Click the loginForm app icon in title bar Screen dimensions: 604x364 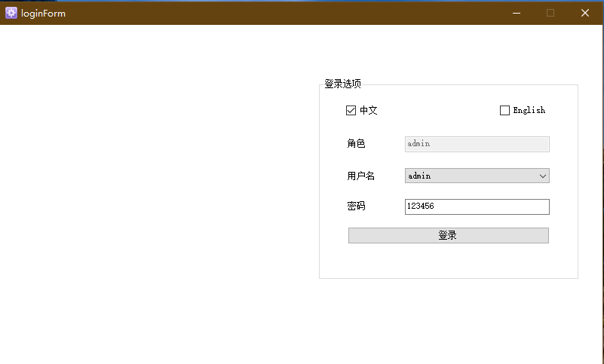11,13
